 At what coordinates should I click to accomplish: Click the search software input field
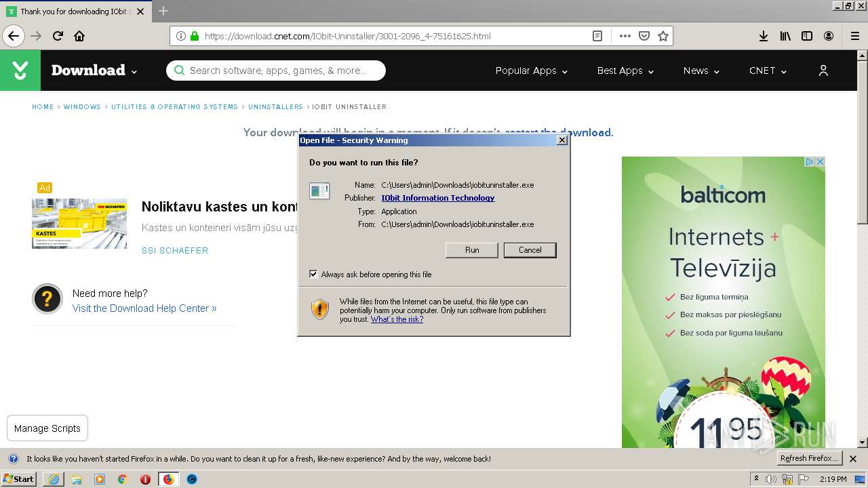(276, 70)
